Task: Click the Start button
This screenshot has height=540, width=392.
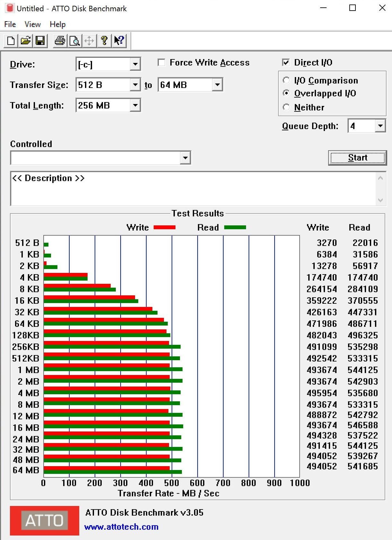Action: point(357,158)
